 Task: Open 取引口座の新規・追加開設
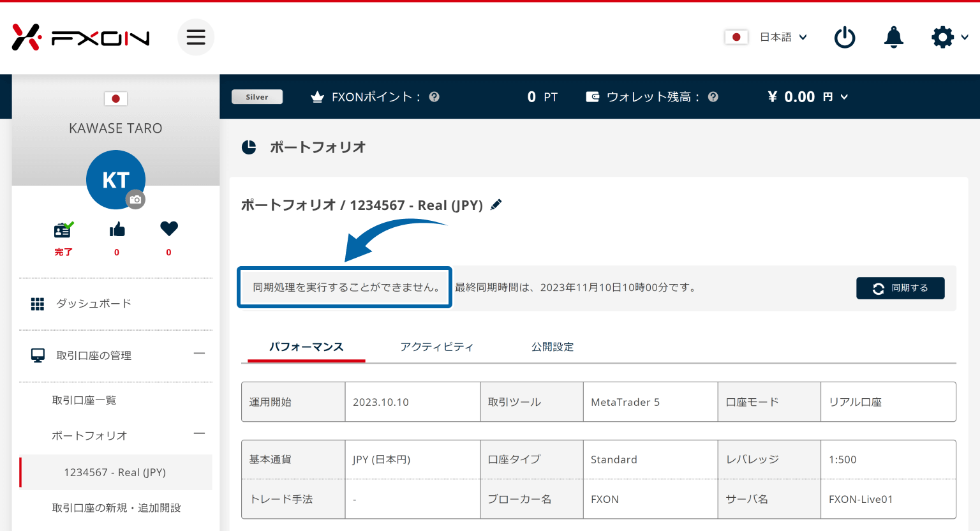tap(116, 508)
